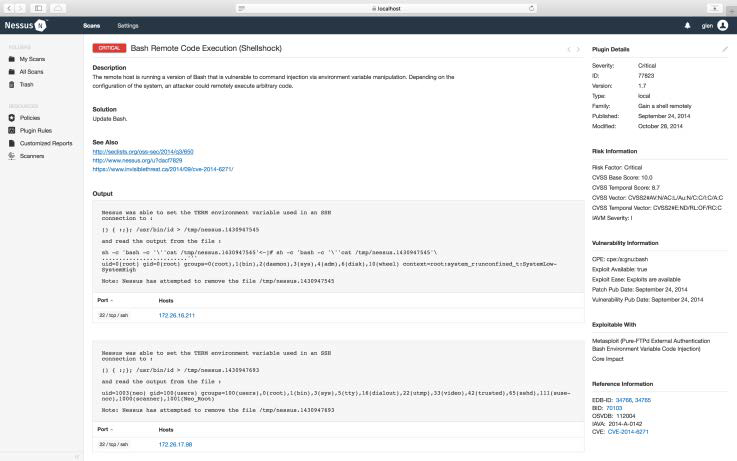Sort by Port column in second output table
737x461 pixels.
coord(105,429)
